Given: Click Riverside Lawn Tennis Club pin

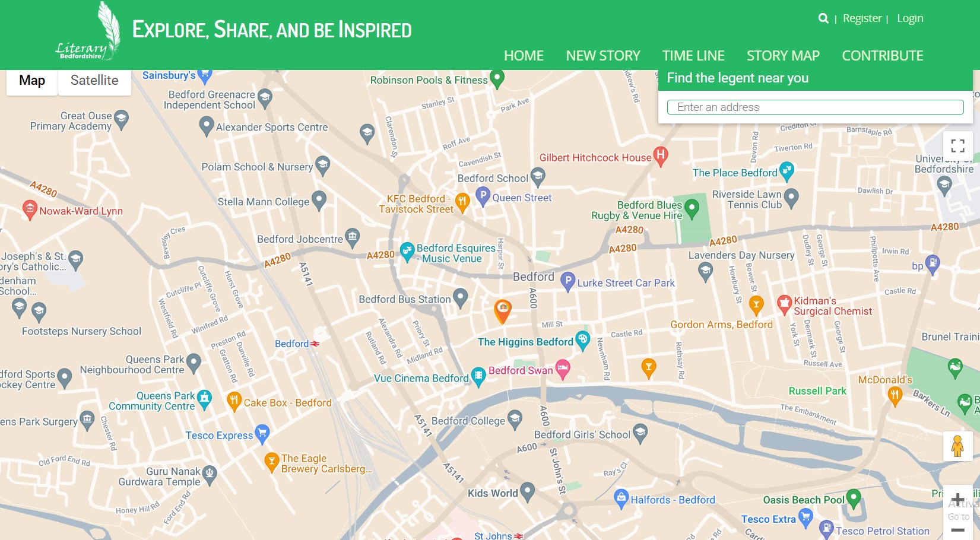Looking at the screenshot, I should coord(791,198).
